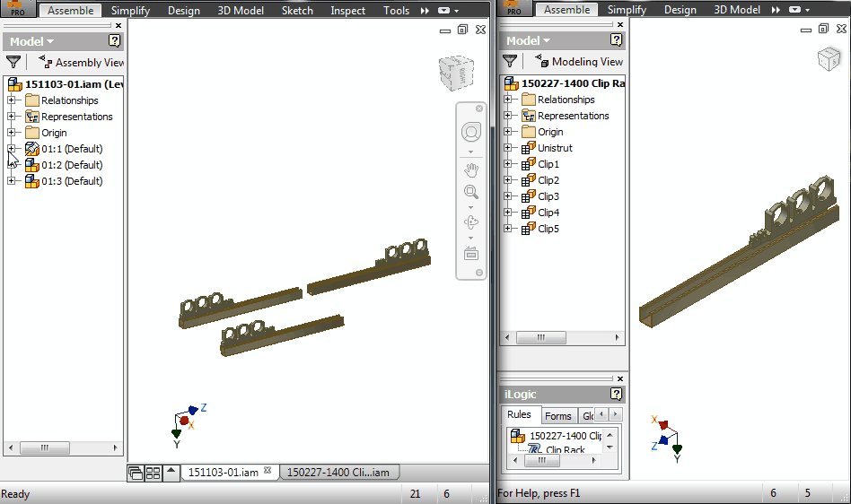Open the Tools ribbon tab
Image resolution: width=851 pixels, height=504 pixels.
point(396,10)
